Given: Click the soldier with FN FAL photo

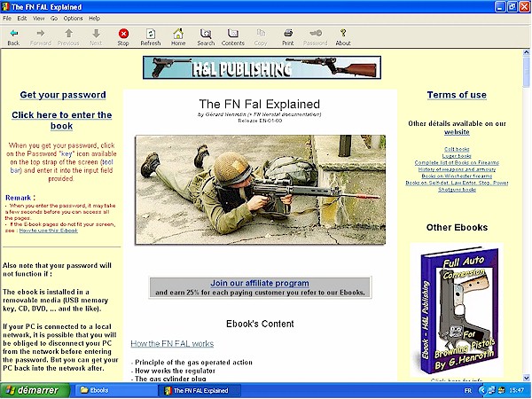Looking at the screenshot, I should pyautogui.click(x=260, y=190).
